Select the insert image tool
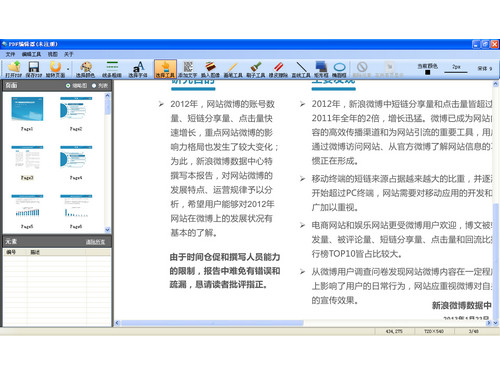 [x=210, y=69]
